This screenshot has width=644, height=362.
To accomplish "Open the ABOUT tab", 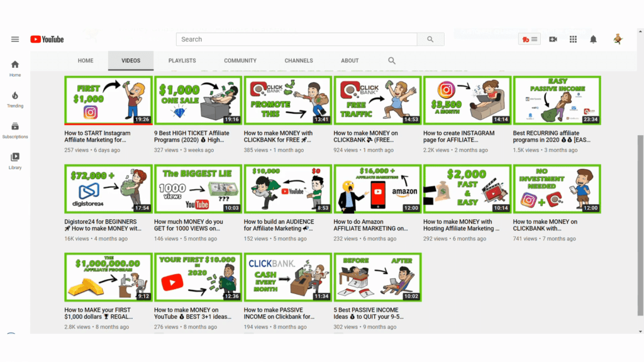I will click(350, 61).
